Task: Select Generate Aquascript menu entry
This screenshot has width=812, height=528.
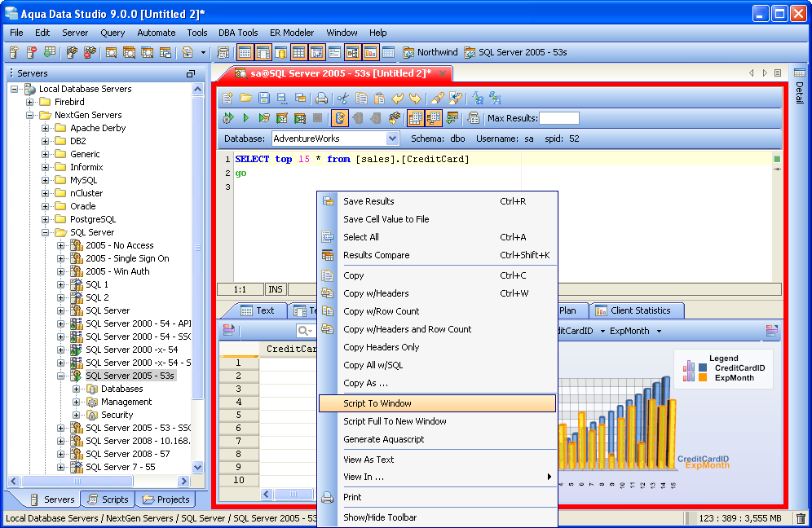Action: pyautogui.click(x=438, y=439)
